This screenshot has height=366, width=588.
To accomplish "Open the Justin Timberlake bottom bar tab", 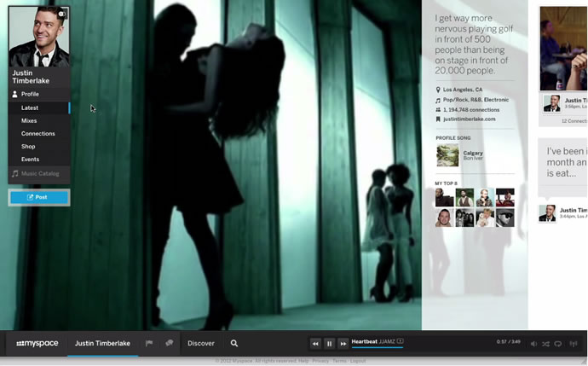I will coord(102,343).
